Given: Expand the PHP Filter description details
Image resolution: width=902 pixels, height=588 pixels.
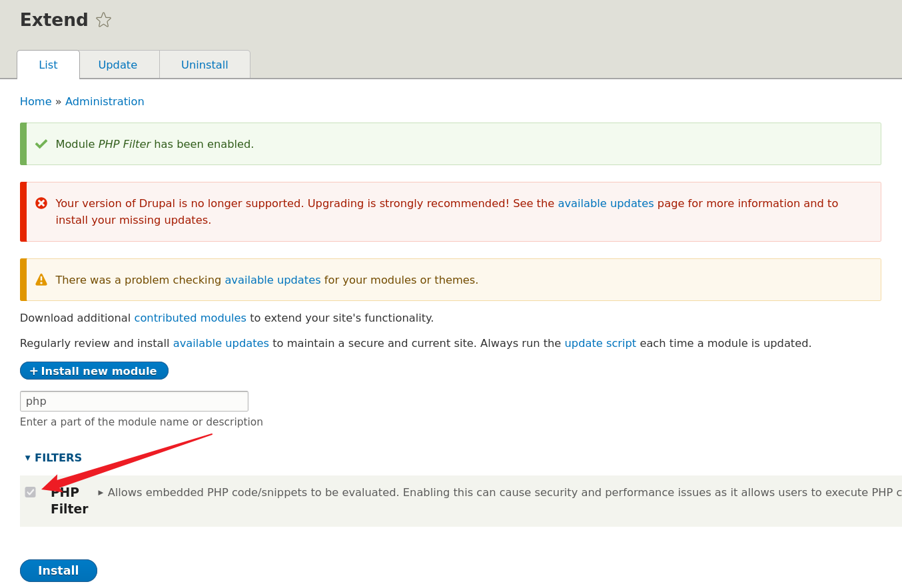Looking at the screenshot, I should (x=101, y=493).
